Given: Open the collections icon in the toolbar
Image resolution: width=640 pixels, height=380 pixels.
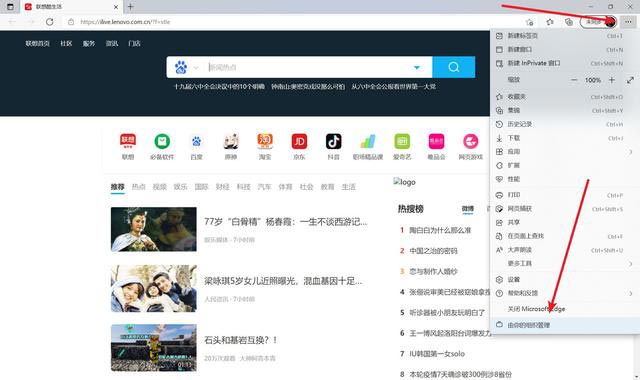Looking at the screenshot, I should click(x=569, y=22).
